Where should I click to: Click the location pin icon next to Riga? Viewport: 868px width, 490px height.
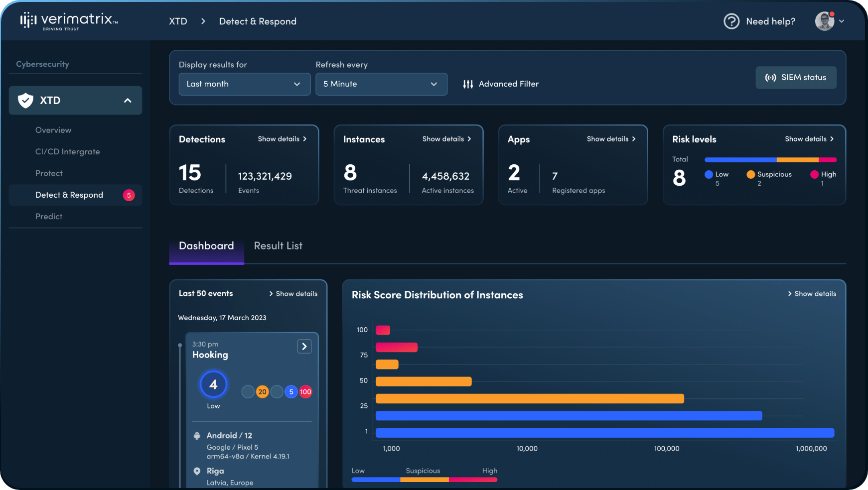point(197,471)
